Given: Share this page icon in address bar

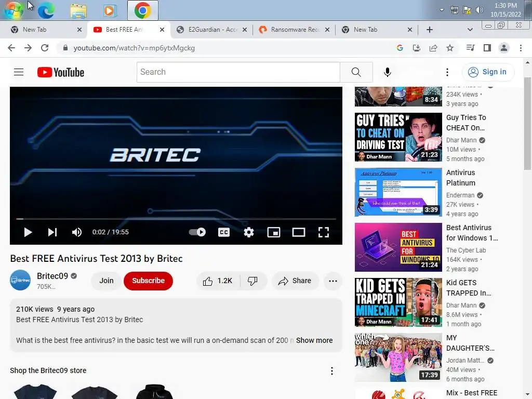Looking at the screenshot, I should click(433, 48).
